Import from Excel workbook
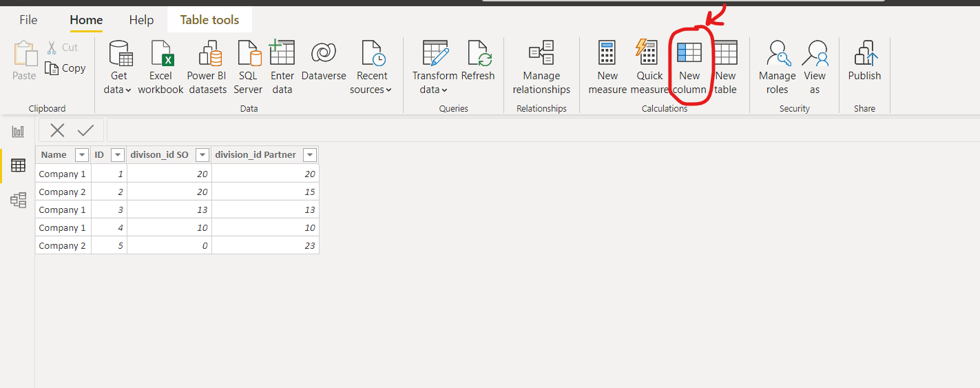The height and width of the screenshot is (388, 980). (x=160, y=67)
